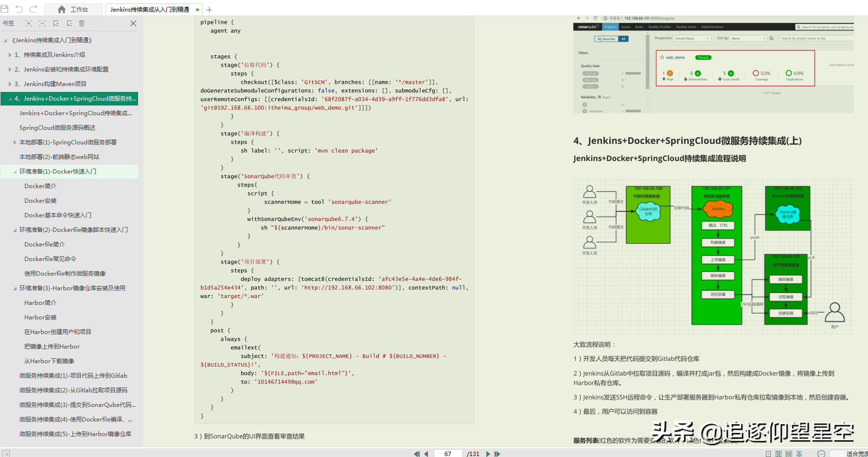Click sidebar toggle icon at bottom left
This screenshot has height=457, width=868.
[6, 454]
